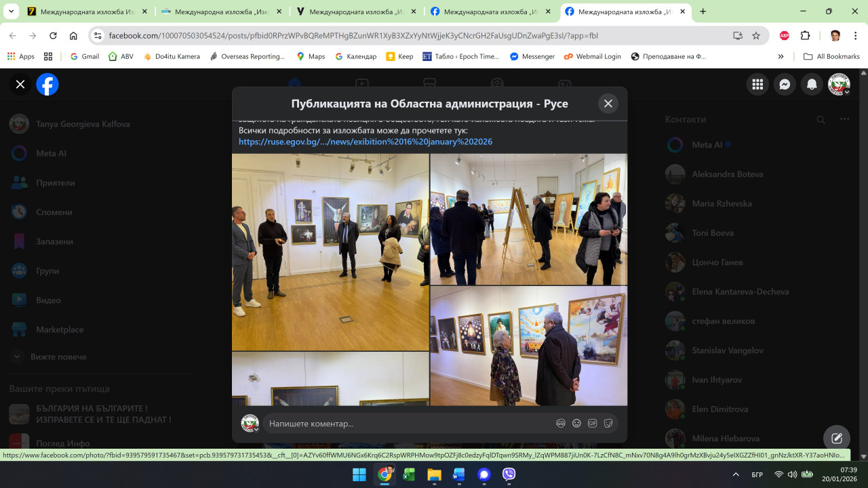Open 'Приятели' in left menu
The image size is (868, 488).
(56, 183)
